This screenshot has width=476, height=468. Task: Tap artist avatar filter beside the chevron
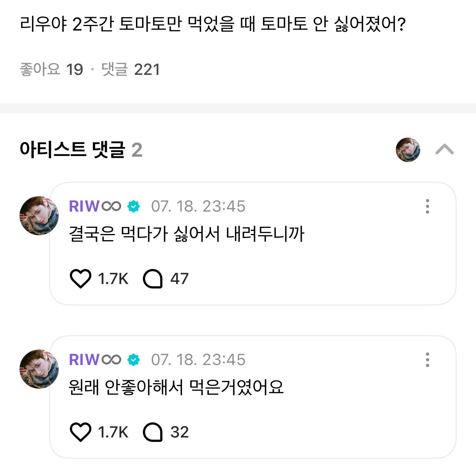point(408,149)
